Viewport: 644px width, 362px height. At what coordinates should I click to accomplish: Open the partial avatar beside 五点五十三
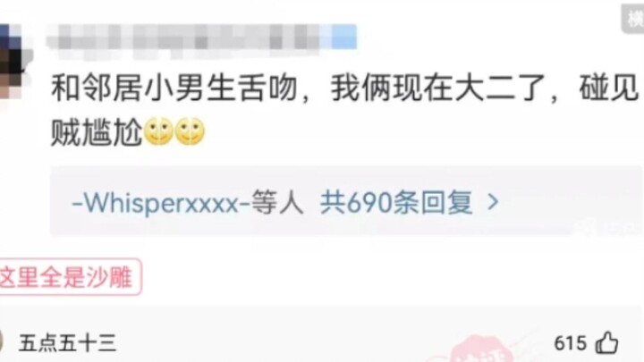coord(2,343)
